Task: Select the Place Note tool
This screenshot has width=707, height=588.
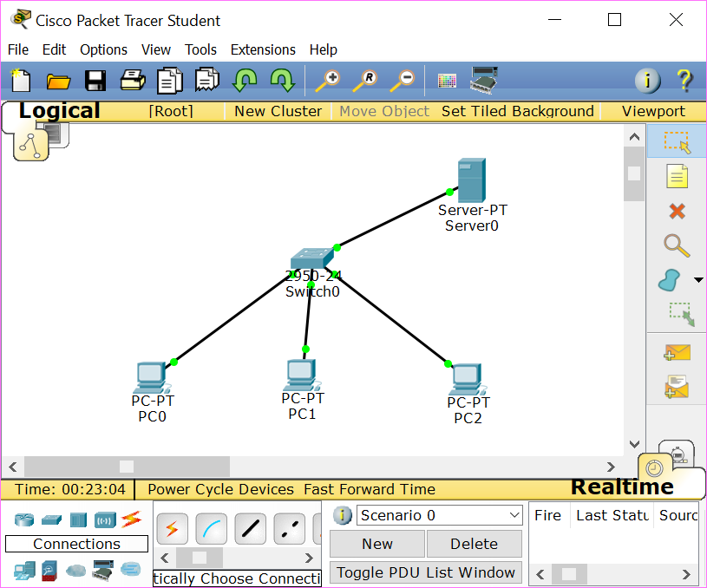Action: [676, 176]
